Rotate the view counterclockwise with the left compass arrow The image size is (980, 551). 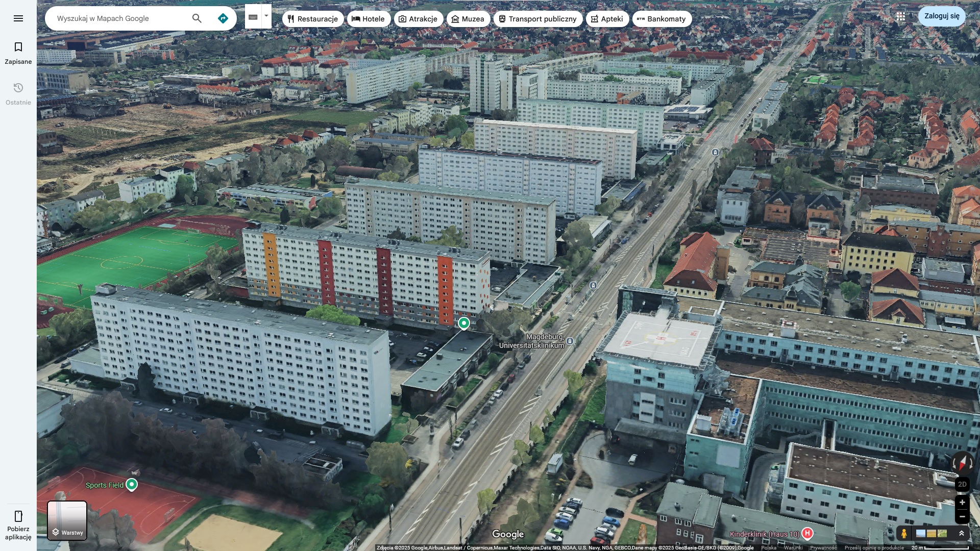tap(954, 464)
